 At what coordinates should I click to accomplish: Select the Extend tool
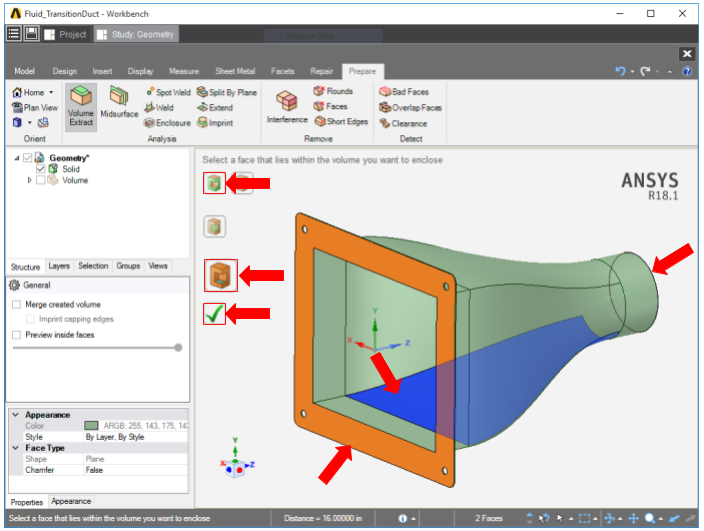click(x=215, y=108)
